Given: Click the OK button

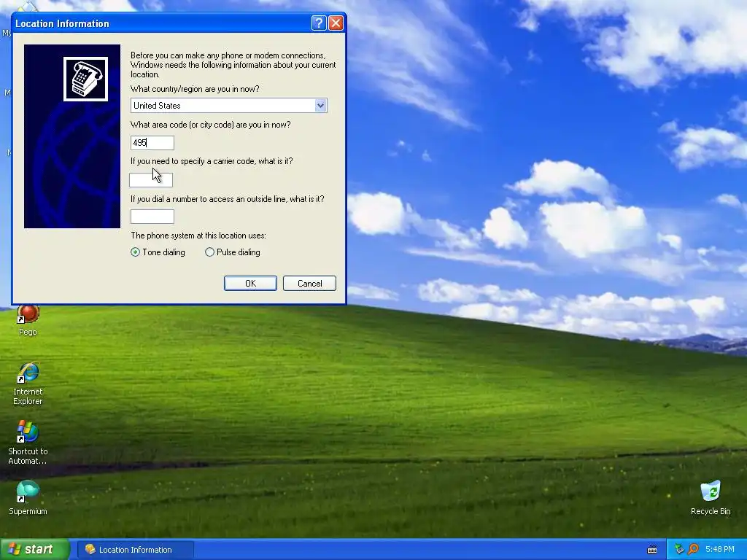Looking at the screenshot, I should pyautogui.click(x=250, y=284).
